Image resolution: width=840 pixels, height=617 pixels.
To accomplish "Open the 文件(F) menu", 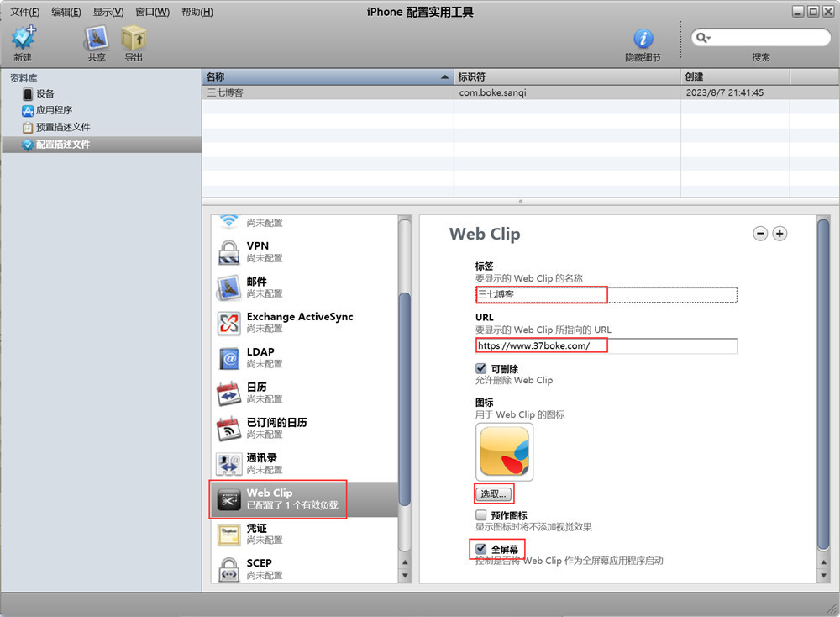I will point(24,12).
